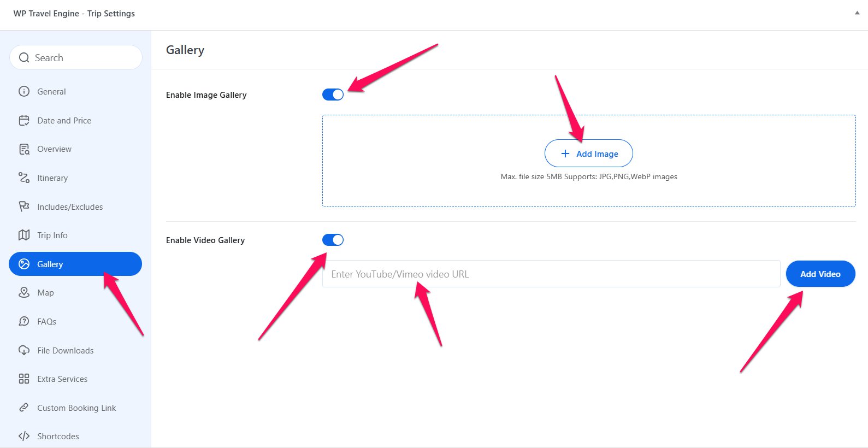
Task: Disable the Image Gallery toggle
Action: click(333, 94)
